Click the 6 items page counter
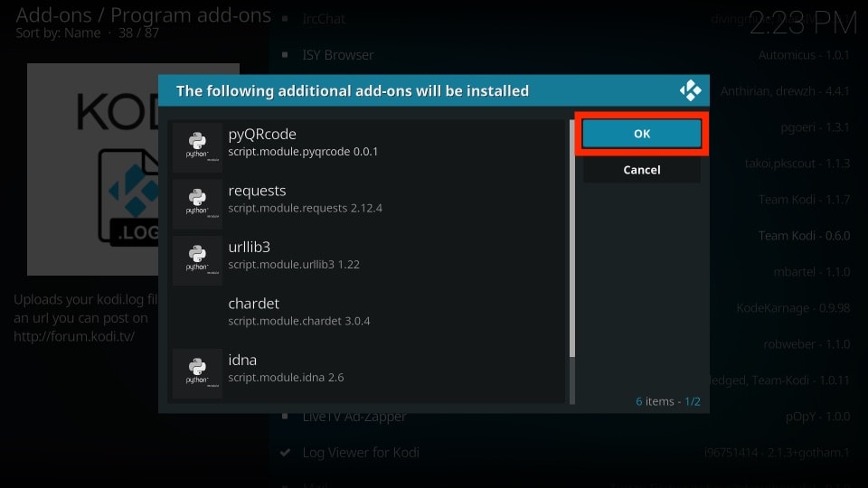The height and width of the screenshot is (488, 868). pyautogui.click(x=667, y=401)
